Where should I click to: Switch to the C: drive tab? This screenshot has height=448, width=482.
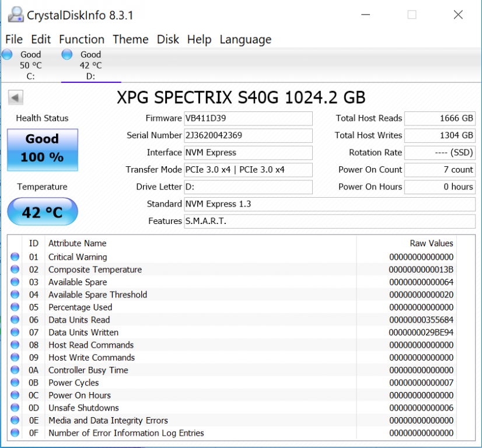[x=30, y=64]
